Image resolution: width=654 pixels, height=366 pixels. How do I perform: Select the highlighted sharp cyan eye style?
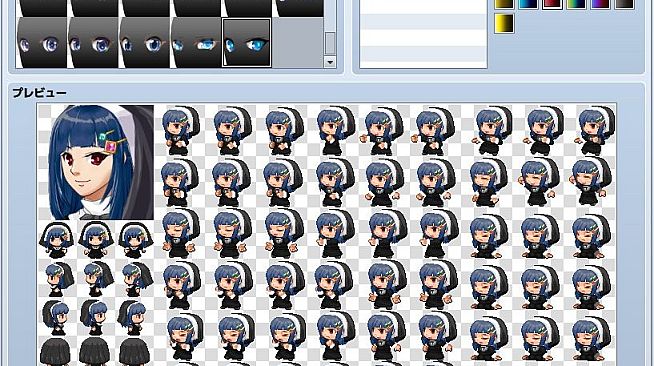point(247,43)
